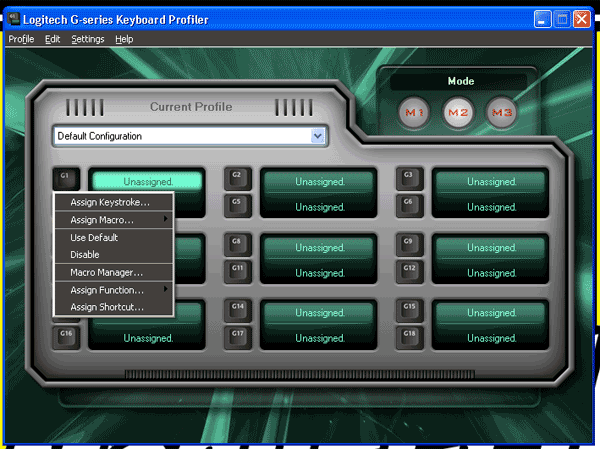600x449 pixels.
Task: Open Macro Manager from context menu
Action: [114, 273]
